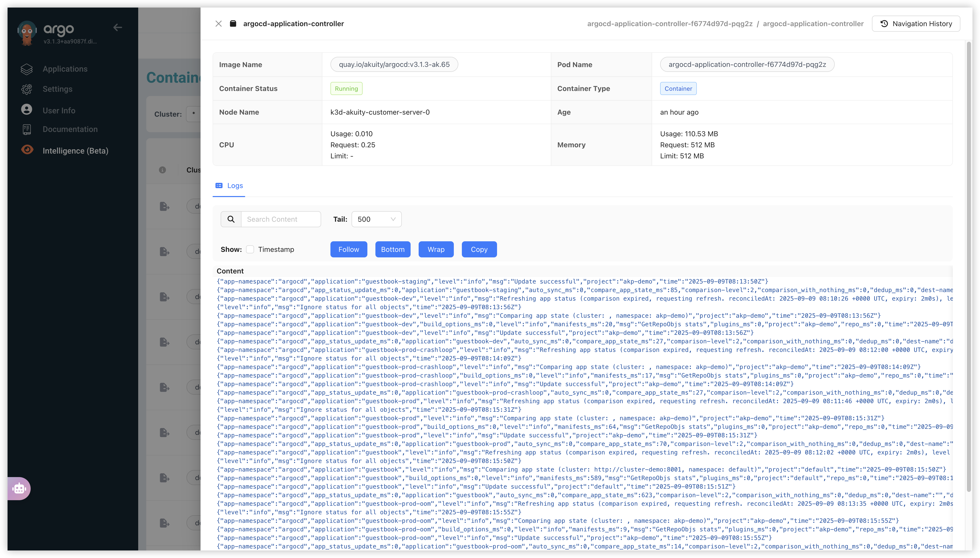The width and height of the screenshot is (980, 558).
Task: Enable the Timestamp checkbox
Action: (x=250, y=250)
